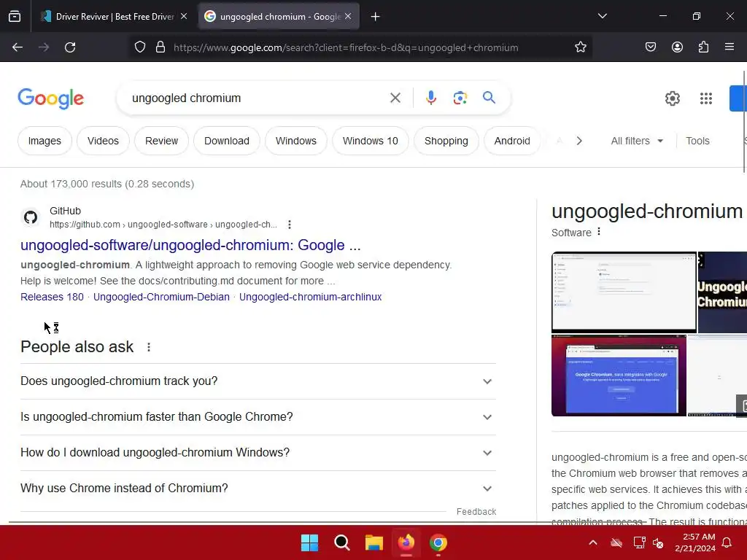Open Firefox View tab list icon
747x560 pixels.
point(15,17)
